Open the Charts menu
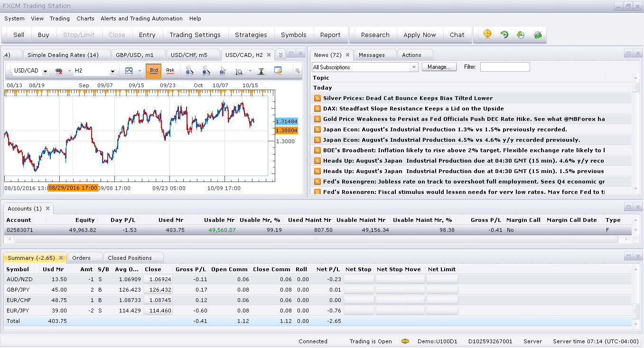 pos(85,18)
